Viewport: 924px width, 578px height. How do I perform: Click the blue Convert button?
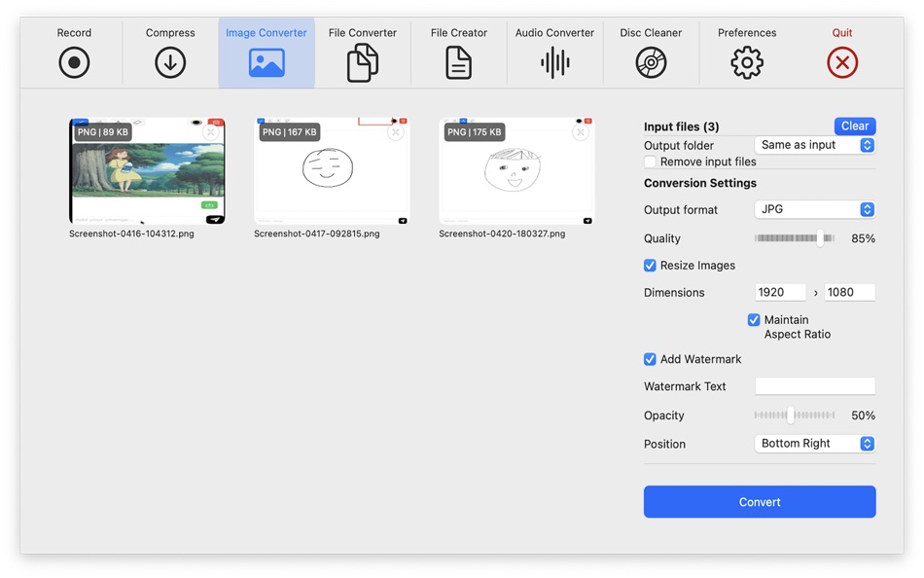point(760,502)
